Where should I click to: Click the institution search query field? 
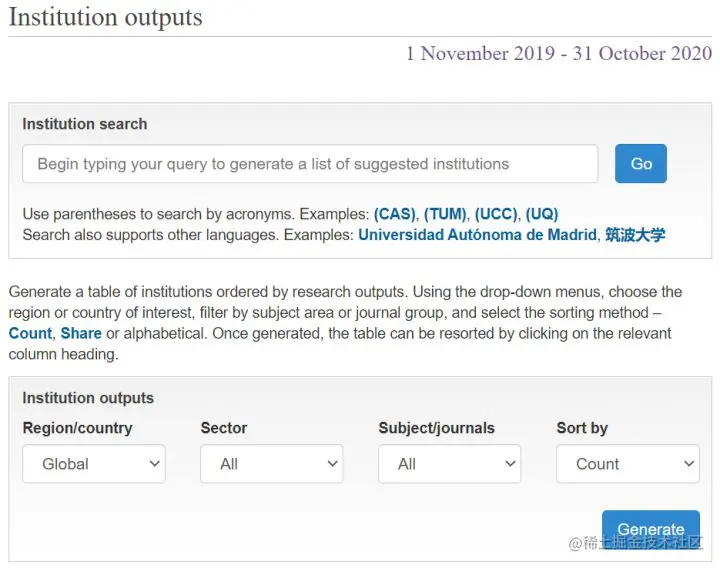310,164
